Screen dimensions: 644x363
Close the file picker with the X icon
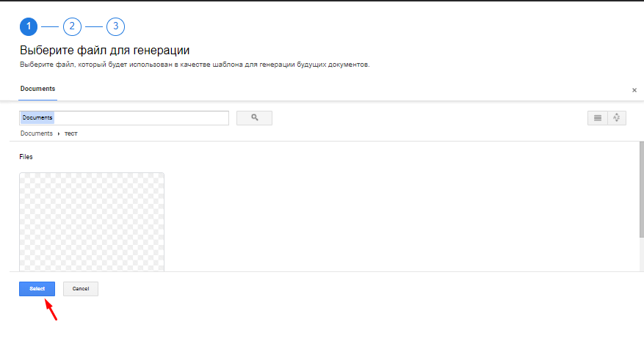click(x=634, y=89)
